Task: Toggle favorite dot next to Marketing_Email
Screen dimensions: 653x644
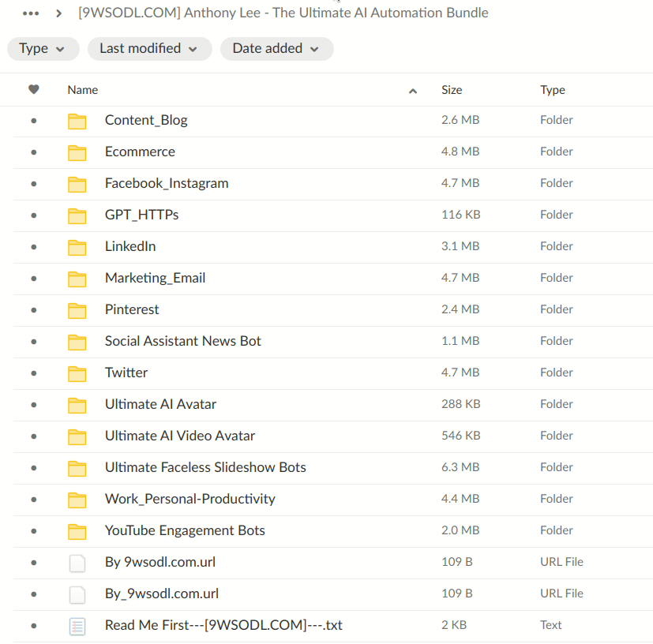Action: (x=32, y=278)
